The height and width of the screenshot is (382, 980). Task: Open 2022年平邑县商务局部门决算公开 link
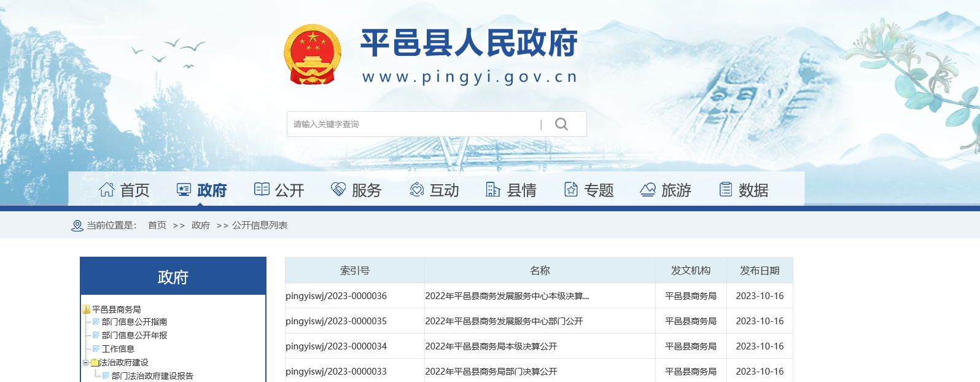[491, 372]
